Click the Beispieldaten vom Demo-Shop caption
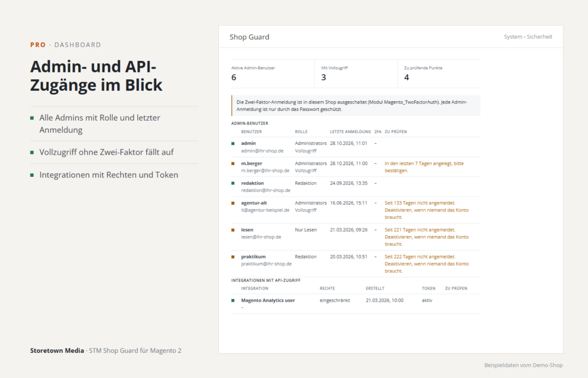The image size is (588, 378). (524, 365)
